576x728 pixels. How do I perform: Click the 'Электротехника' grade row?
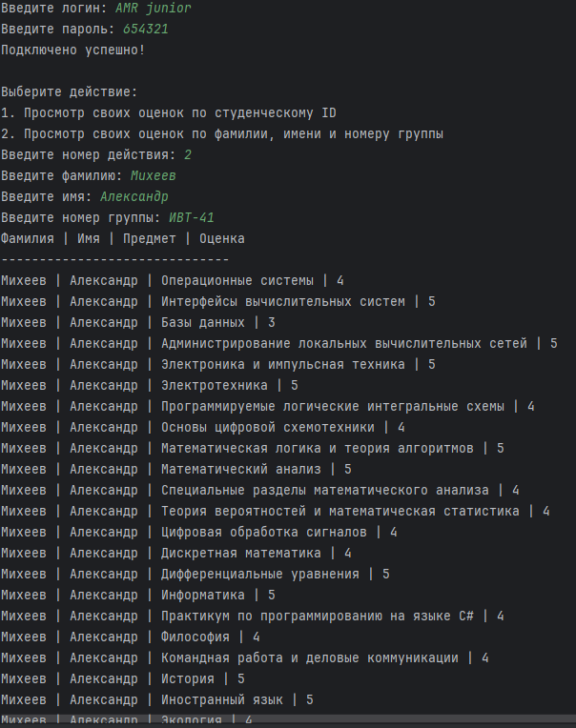click(150, 385)
